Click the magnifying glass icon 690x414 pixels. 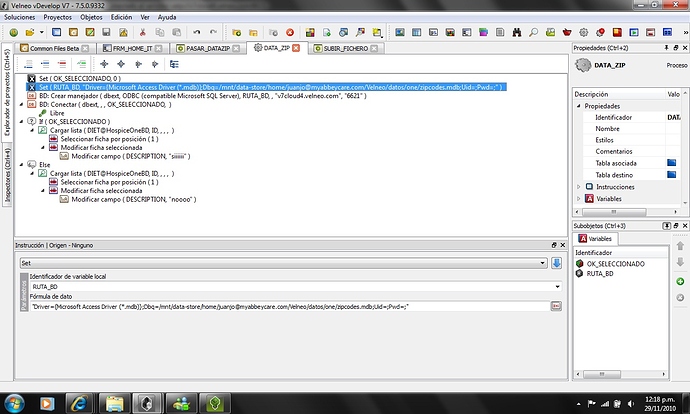click(533, 32)
